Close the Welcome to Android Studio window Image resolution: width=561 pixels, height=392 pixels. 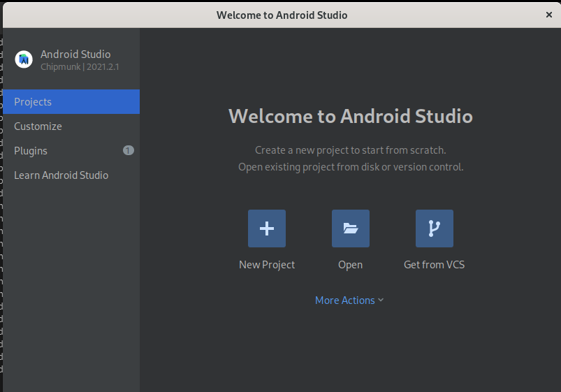pyautogui.click(x=549, y=15)
